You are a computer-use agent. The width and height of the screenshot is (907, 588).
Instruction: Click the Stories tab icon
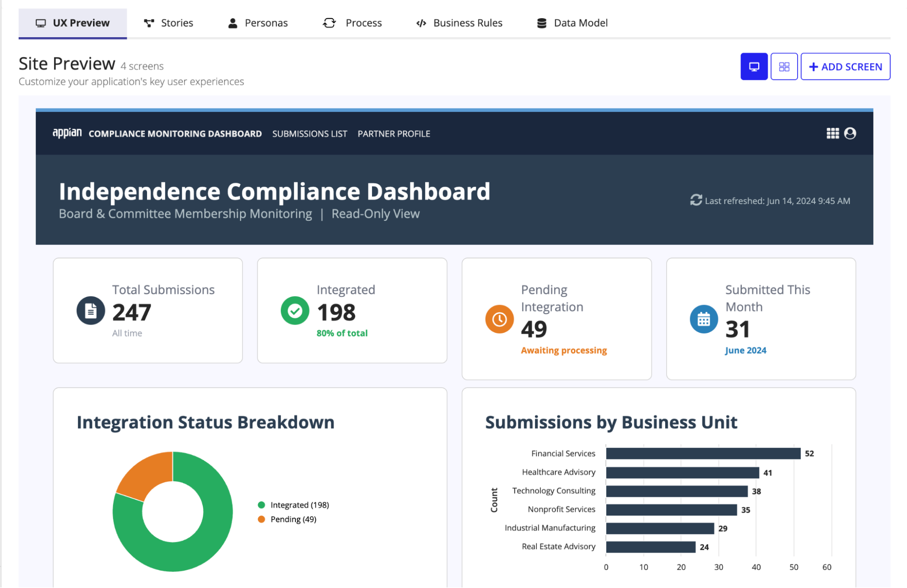[x=149, y=23]
